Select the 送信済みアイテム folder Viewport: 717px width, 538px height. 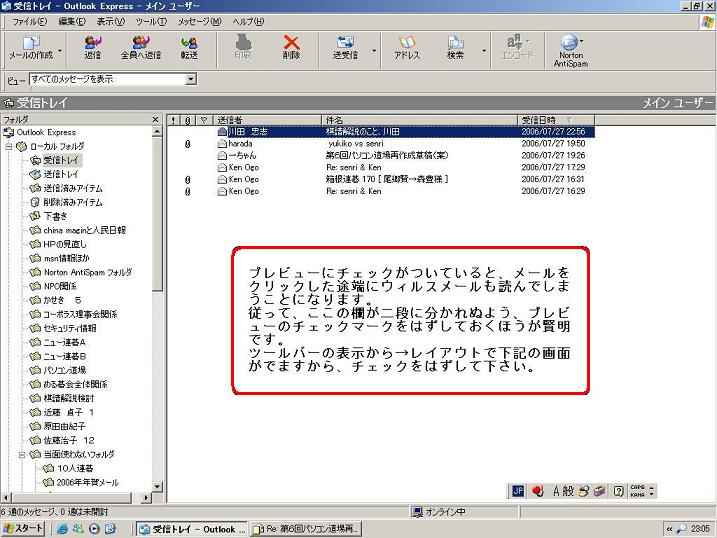(x=73, y=188)
